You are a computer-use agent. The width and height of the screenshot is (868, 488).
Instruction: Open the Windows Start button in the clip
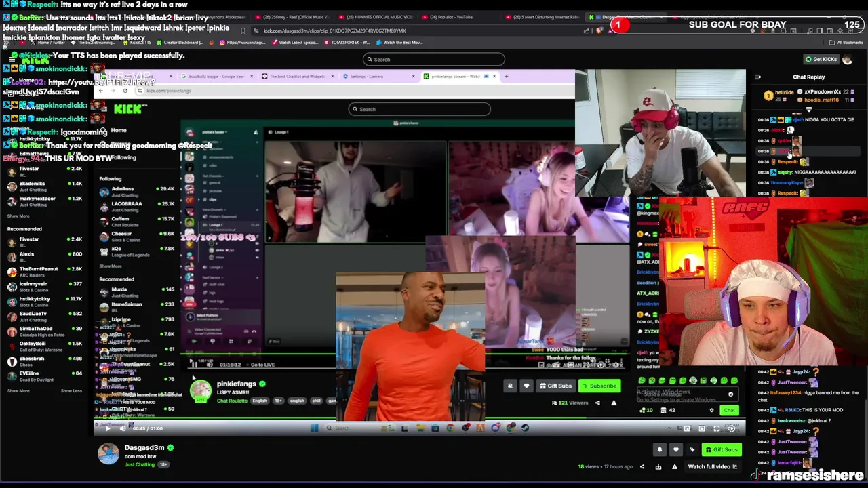tap(314, 428)
